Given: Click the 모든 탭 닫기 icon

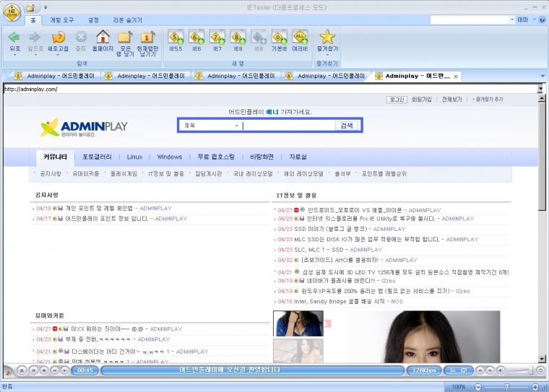Looking at the screenshot, I should point(125,38).
